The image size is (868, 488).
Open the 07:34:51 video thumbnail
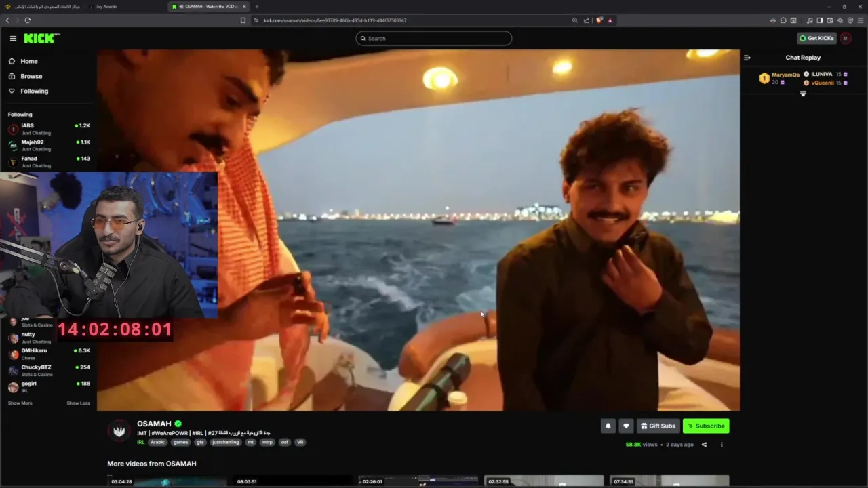click(669, 481)
